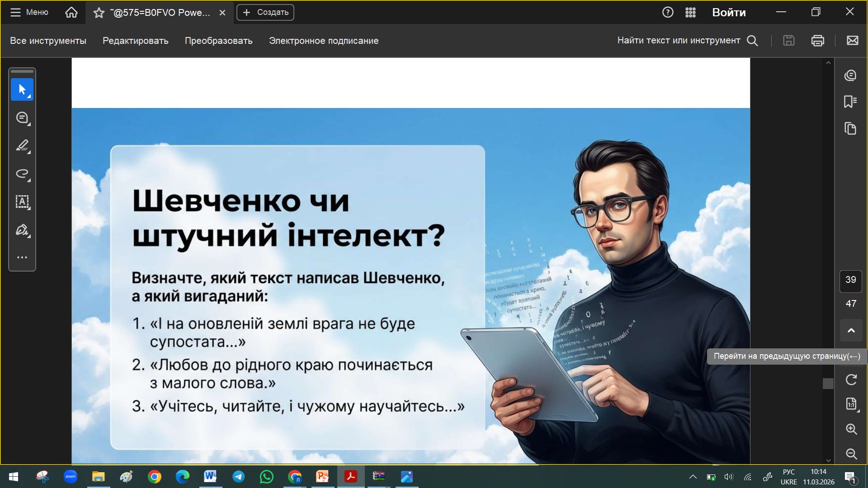Select the fill and sign pen tool
Screen dimensions: 868x488
22,230
